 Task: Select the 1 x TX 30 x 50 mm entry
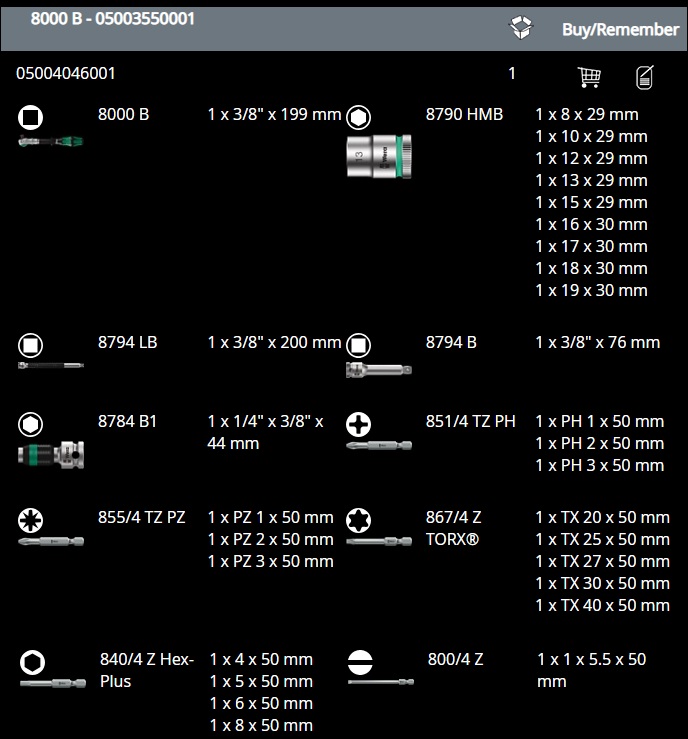[603, 583]
